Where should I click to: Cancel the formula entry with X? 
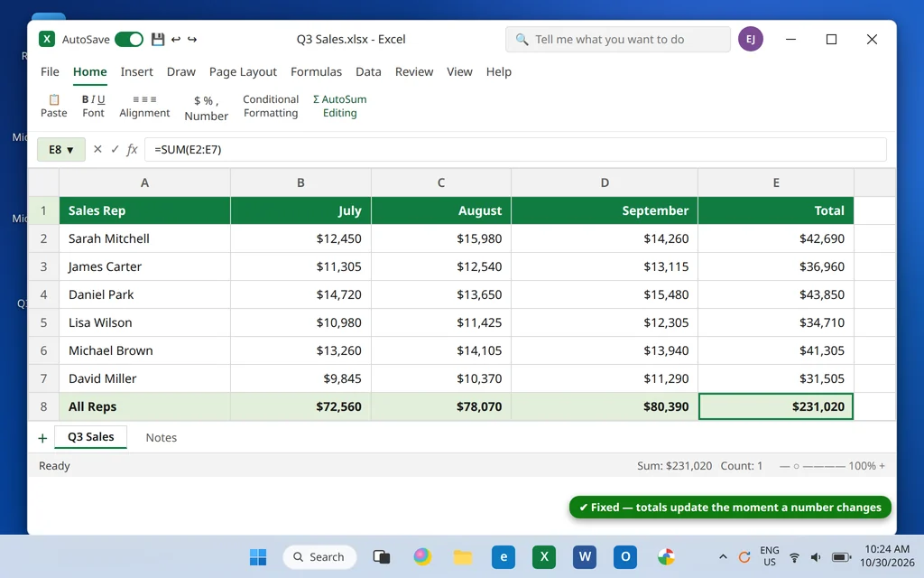click(x=97, y=149)
